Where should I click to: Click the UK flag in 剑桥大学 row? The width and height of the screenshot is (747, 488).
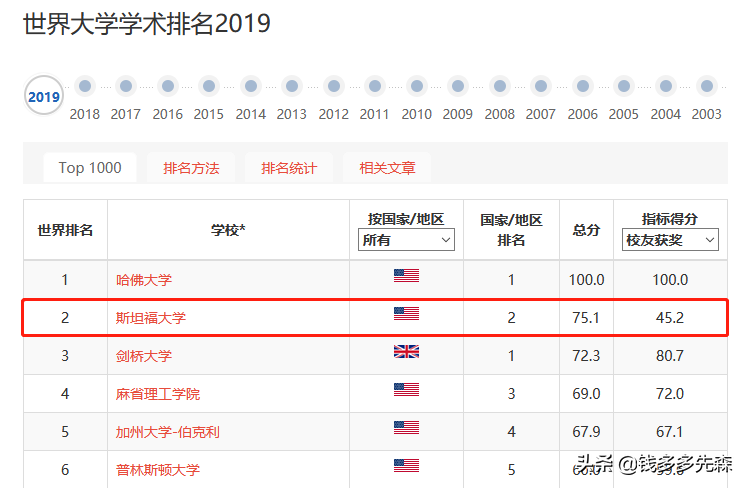pyautogui.click(x=406, y=352)
